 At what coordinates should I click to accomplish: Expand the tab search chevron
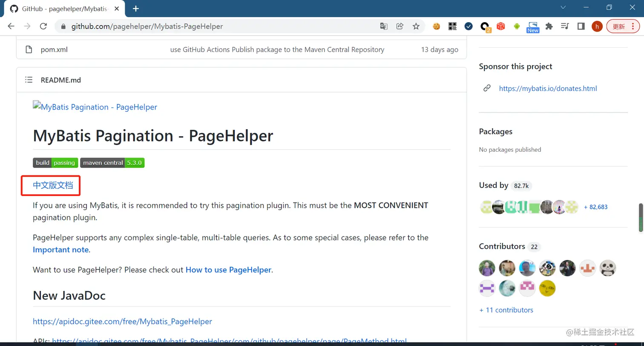tap(563, 8)
